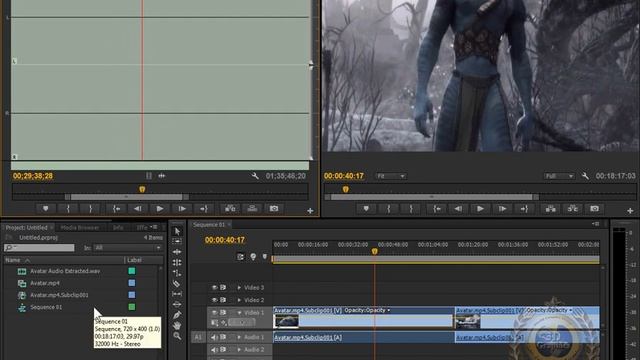Screen dimensions: 640x360
Task: Open Program monitor button editor plus
Action: point(630,211)
